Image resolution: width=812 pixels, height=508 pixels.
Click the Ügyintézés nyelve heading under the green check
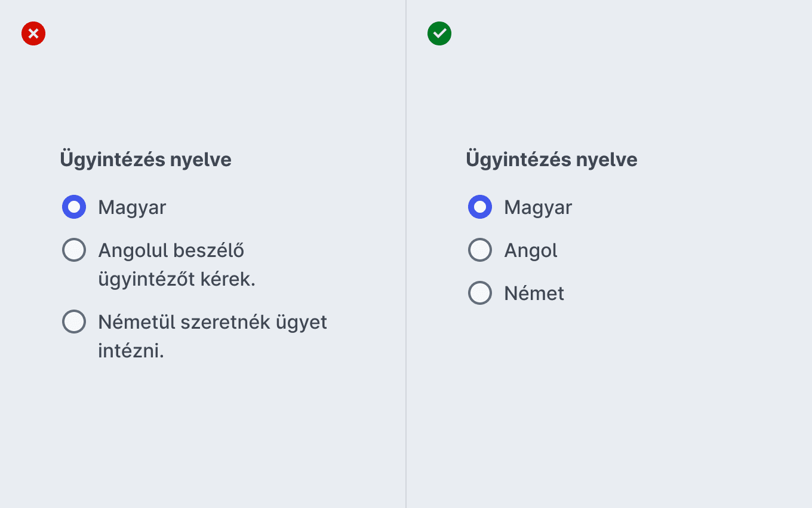pyautogui.click(x=552, y=160)
